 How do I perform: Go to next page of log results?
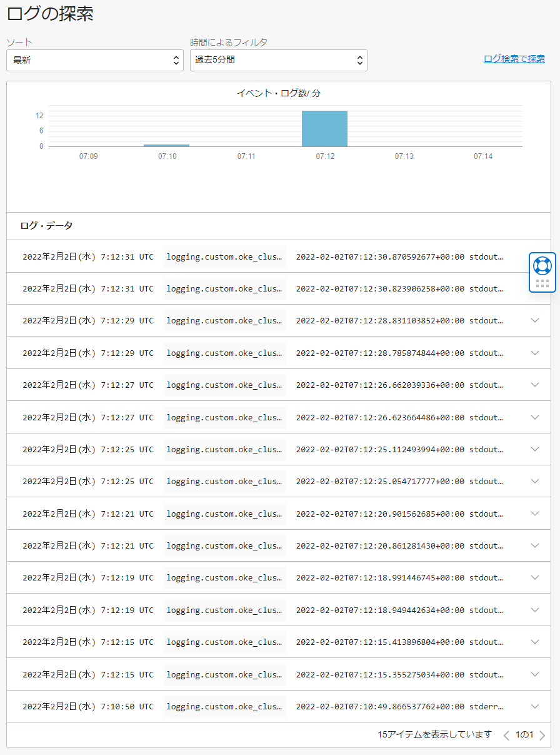542,735
